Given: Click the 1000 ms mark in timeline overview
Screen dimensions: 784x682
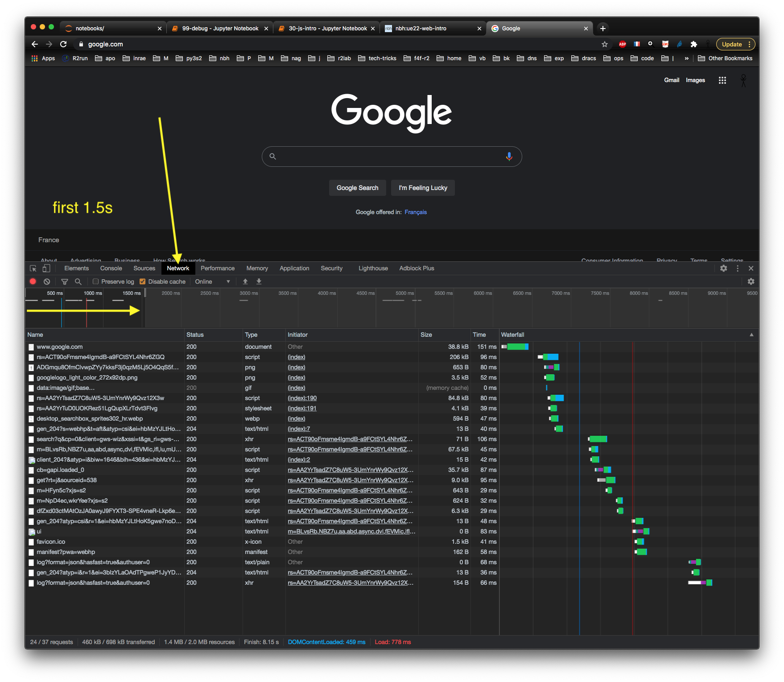Looking at the screenshot, I should point(93,293).
